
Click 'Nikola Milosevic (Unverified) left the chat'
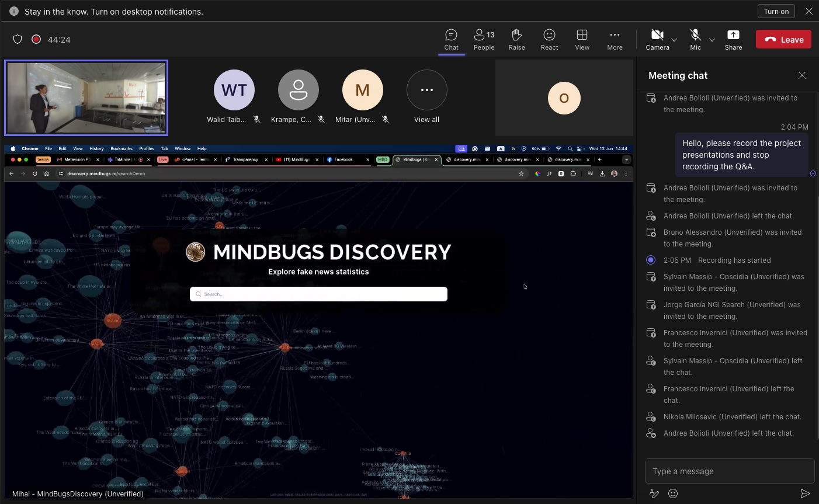tap(733, 417)
